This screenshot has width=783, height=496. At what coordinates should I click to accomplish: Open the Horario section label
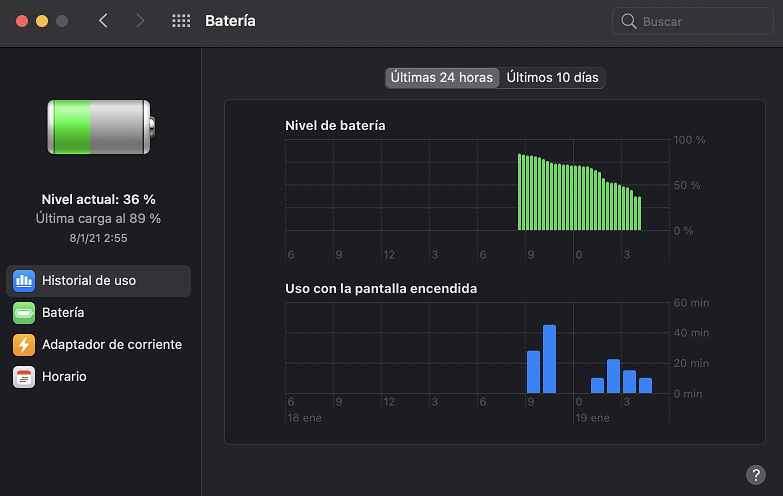coord(64,377)
